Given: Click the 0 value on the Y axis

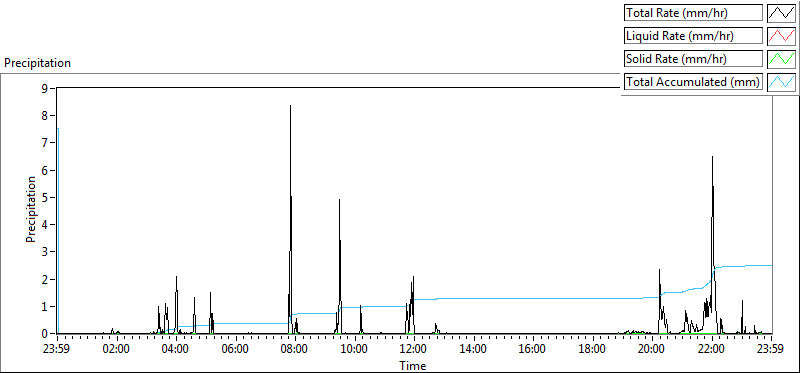Looking at the screenshot, I should click(45, 334).
